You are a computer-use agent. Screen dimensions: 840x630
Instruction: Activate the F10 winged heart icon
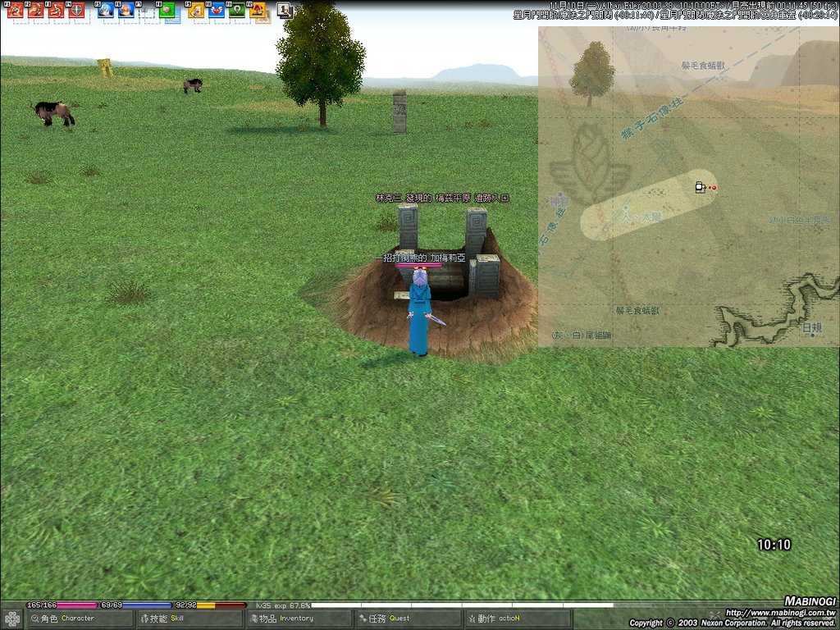tap(217, 10)
